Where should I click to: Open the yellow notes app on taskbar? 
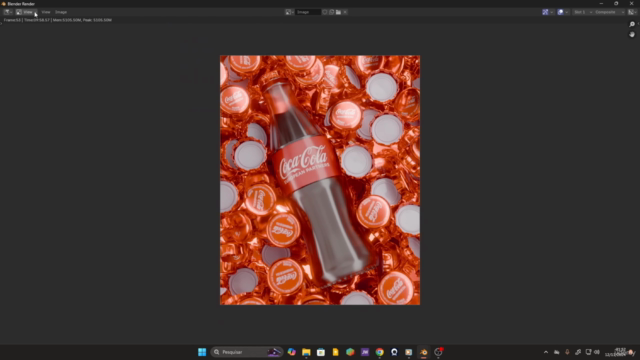pyautogui.click(x=336, y=352)
